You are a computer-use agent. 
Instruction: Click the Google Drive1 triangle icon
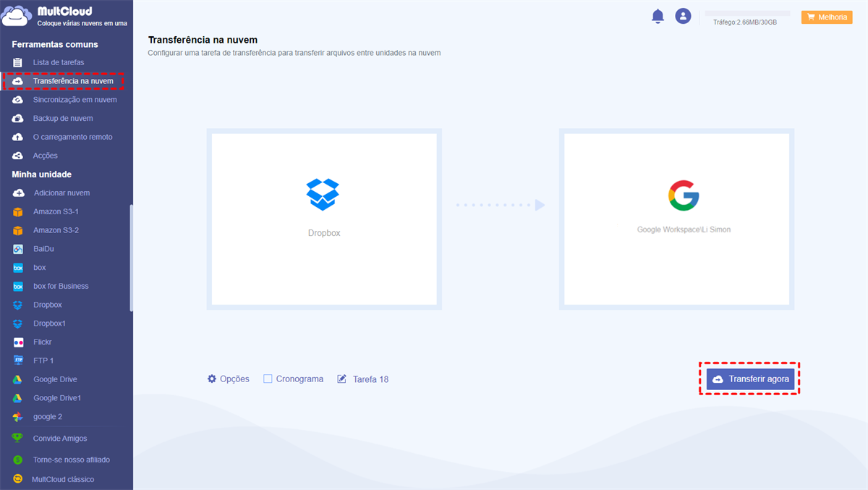18,398
